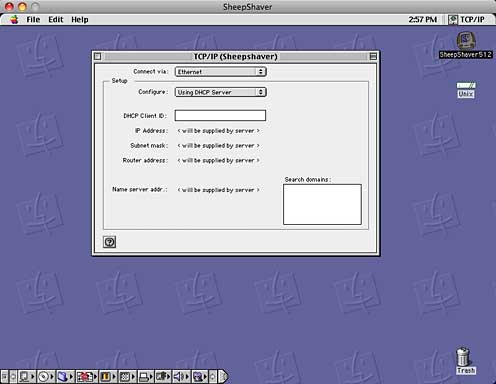Screen dimensions: 496x384
Task: Click the control strip left scroll arrow
Action: tap(13, 377)
